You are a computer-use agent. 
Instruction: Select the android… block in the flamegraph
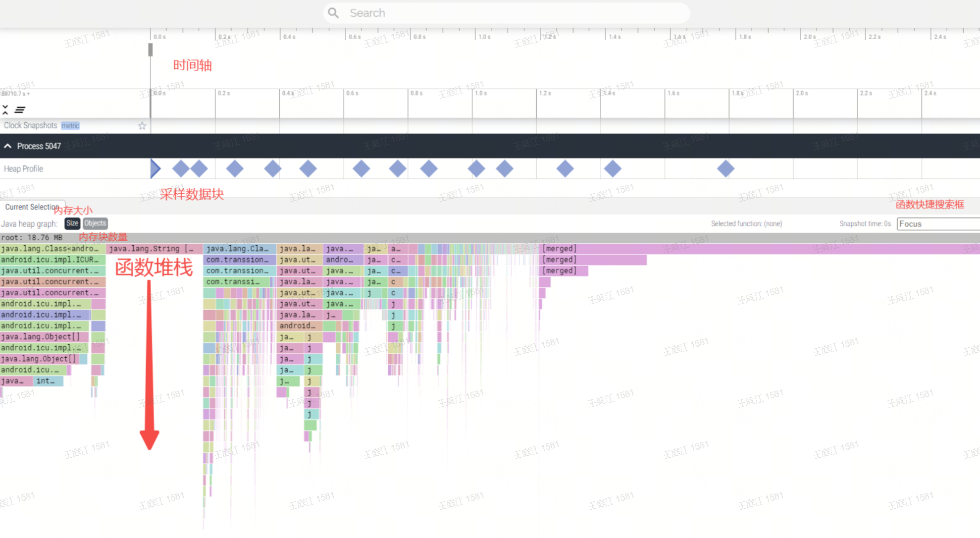pyautogui.click(x=300, y=326)
